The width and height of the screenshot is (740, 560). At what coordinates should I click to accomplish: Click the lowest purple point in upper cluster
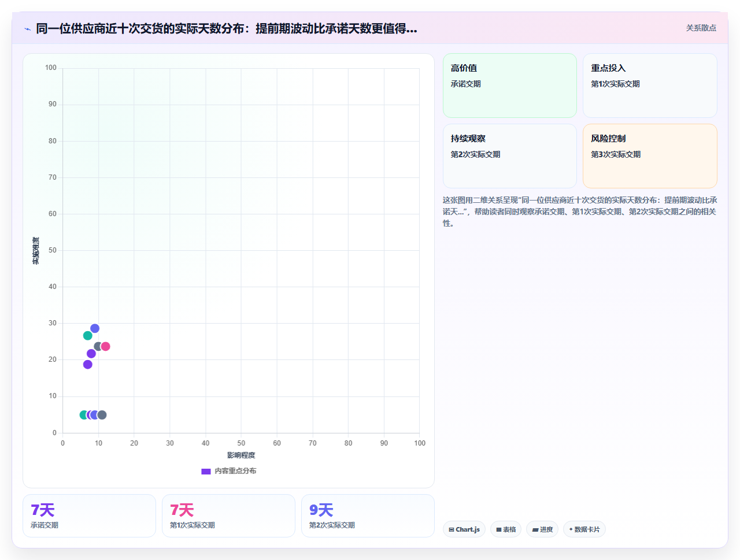pyautogui.click(x=88, y=365)
